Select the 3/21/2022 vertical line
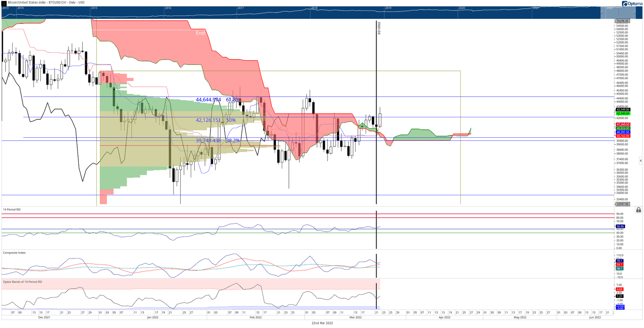Viewport: 644px width, 328px height. 376,126
